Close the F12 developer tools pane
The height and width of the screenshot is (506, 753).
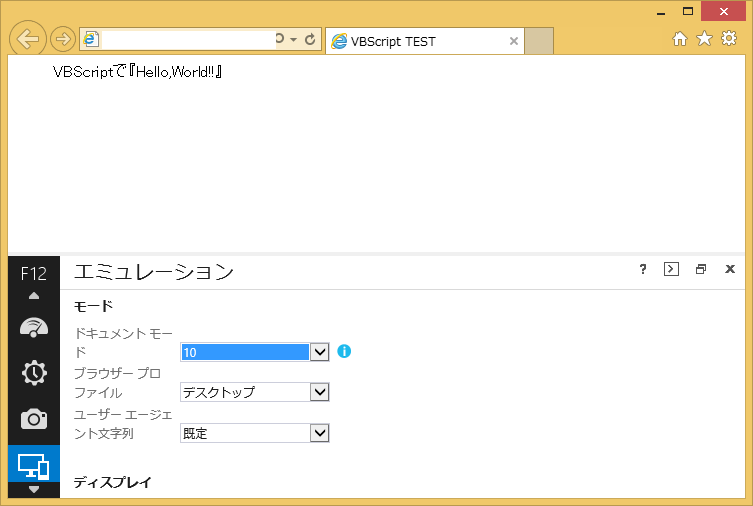pos(730,269)
